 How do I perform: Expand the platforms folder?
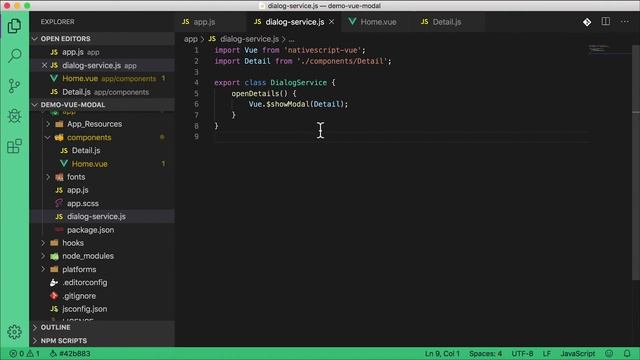(79, 269)
